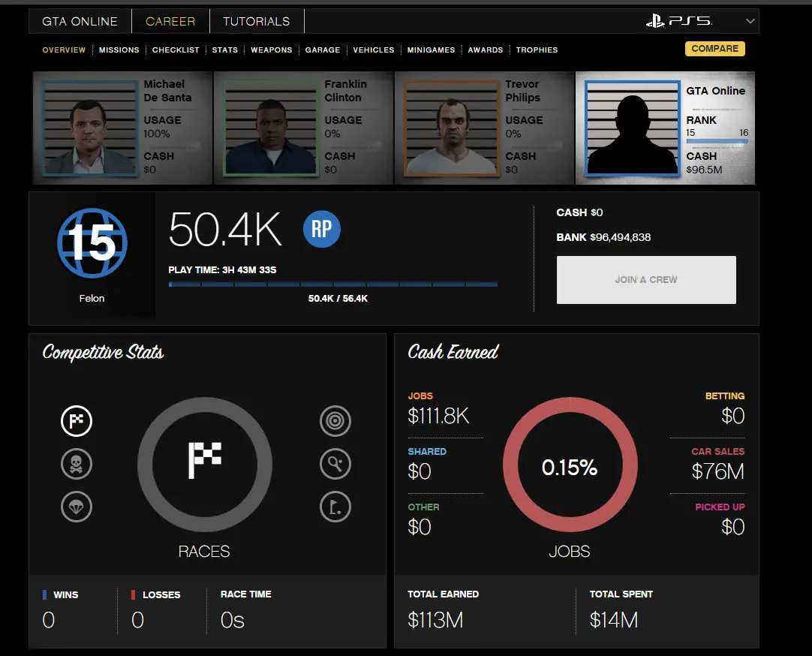The image size is (812, 656).
Task: Open the Tutorials tab
Action: [256, 22]
